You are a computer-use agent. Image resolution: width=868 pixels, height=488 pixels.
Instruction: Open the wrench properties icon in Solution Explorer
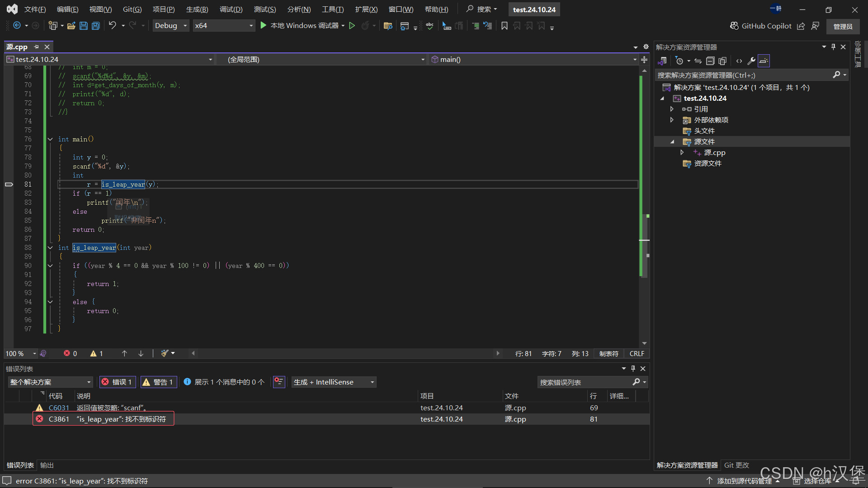(751, 61)
